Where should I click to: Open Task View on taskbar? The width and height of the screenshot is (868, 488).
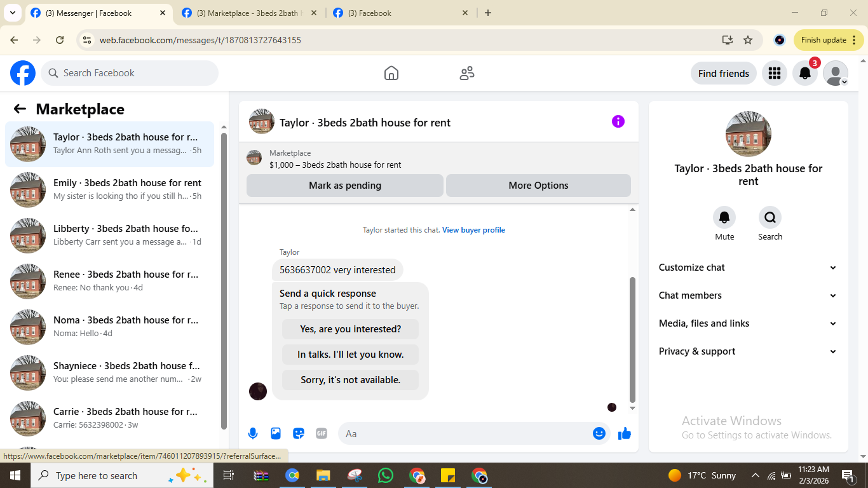point(229,475)
